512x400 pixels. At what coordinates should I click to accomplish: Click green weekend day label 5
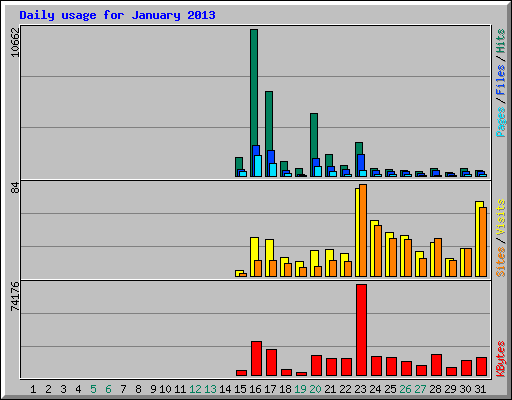(93, 389)
